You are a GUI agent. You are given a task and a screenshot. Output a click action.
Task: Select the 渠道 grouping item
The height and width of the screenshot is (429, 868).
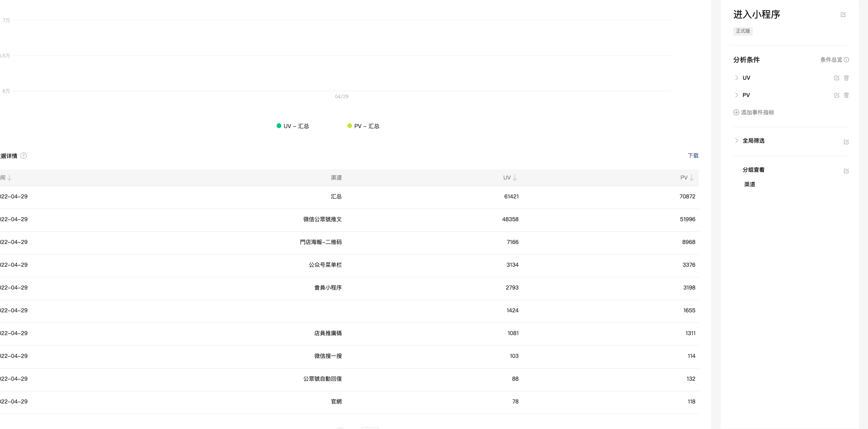tap(749, 184)
